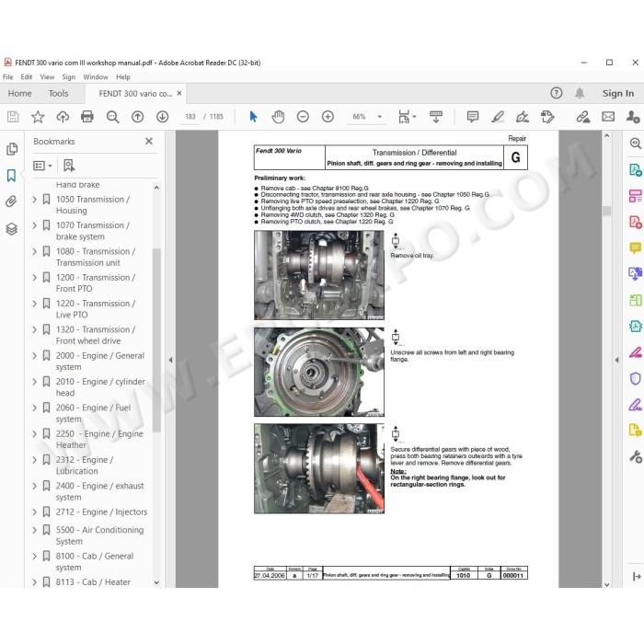The width and height of the screenshot is (644, 644).
Task: Expand the 1220 - Transmission / Live PTO bookmark
Action: point(35,304)
